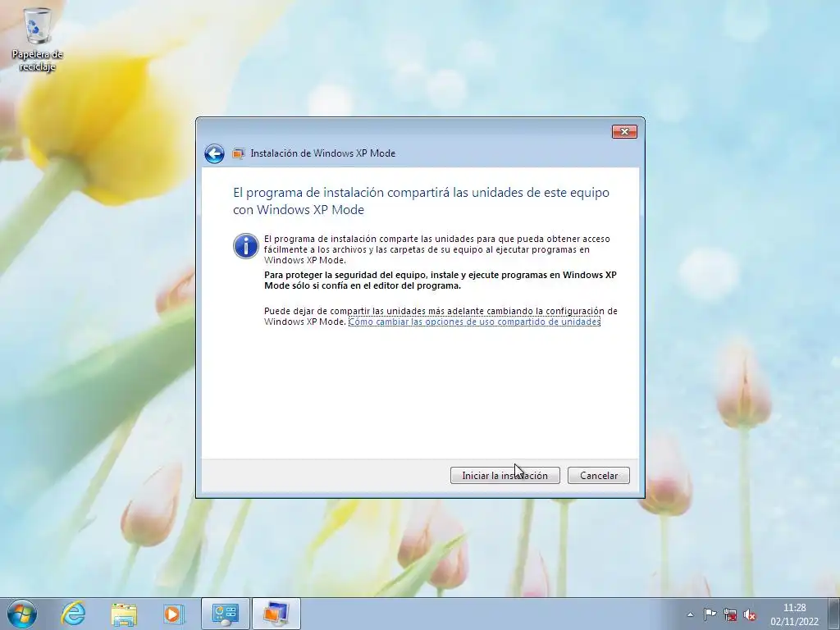This screenshot has height=630, width=840.
Task: Switch to the control panel taskbar item
Action: (225, 614)
